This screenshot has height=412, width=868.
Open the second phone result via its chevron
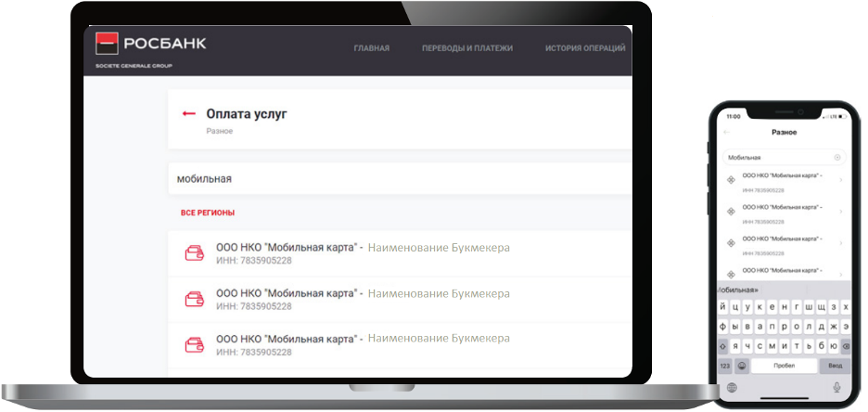pyautogui.click(x=841, y=211)
